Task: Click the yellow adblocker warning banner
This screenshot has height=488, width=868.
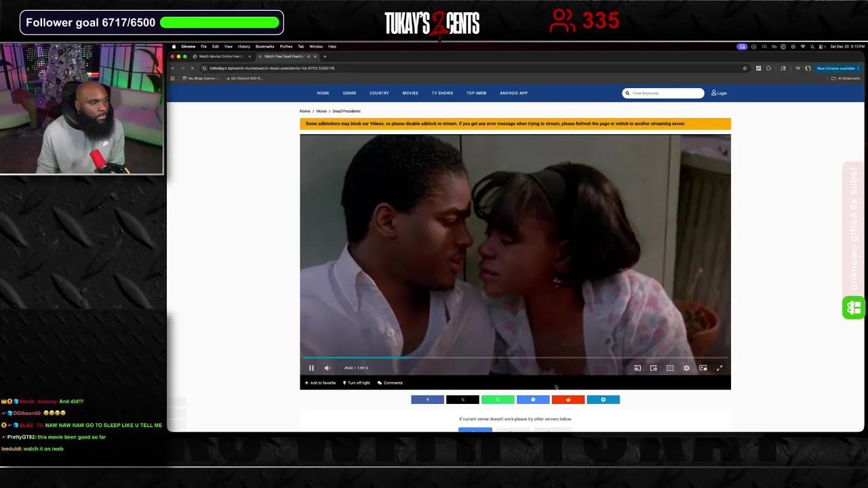Action: coord(515,123)
